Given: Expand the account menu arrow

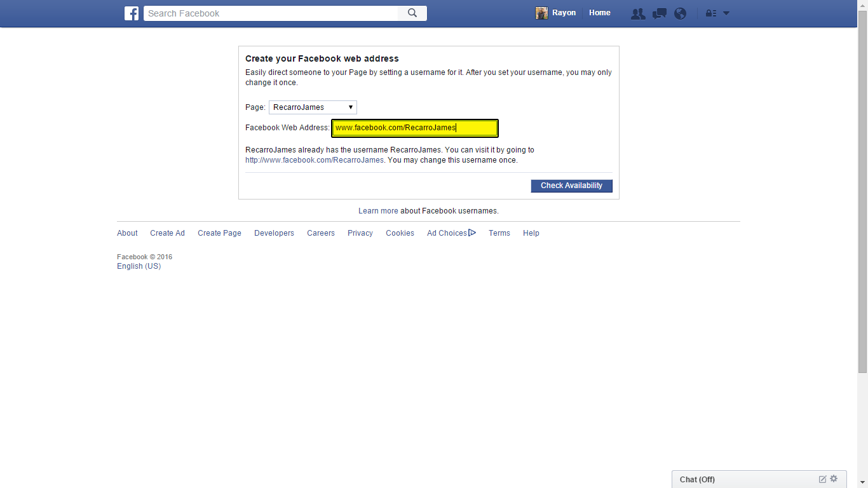Looking at the screenshot, I should pyautogui.click(x=726, y=13).
